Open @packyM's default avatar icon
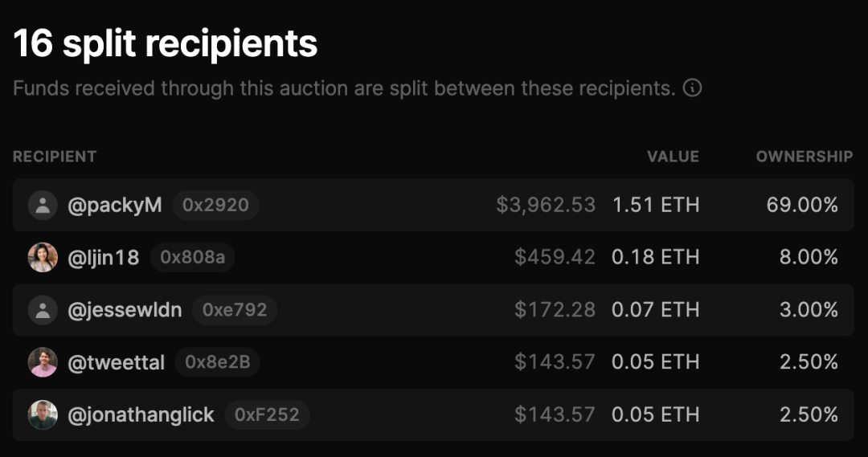The width and height of the screenshot is (868, 457). (x=43, y=206)
